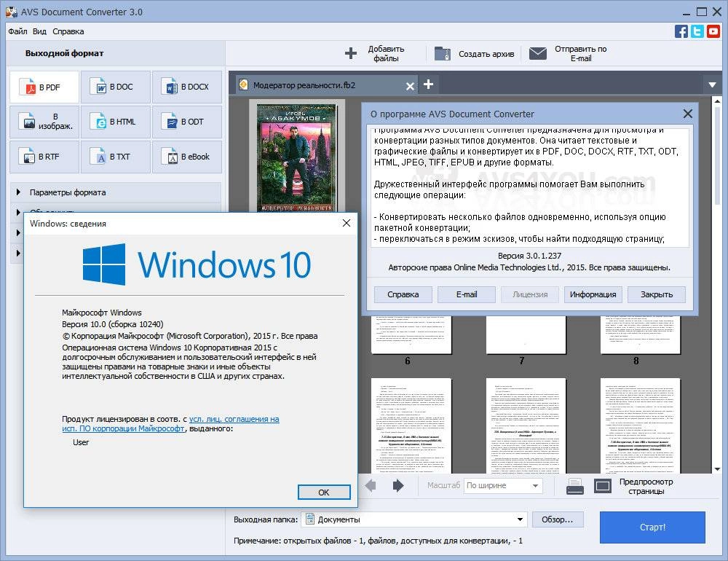Click Справка button in about dialog

[403, 294]
